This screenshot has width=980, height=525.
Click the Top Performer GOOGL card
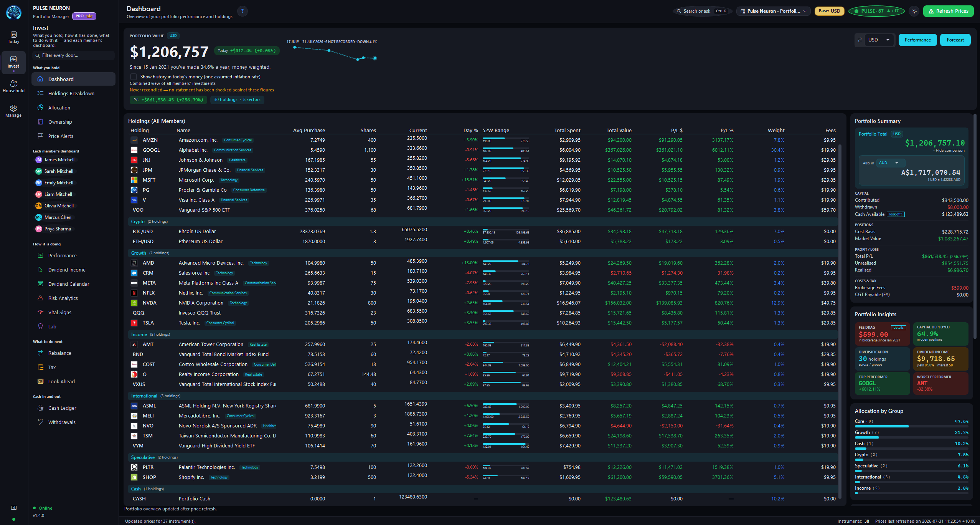[883, 383]
